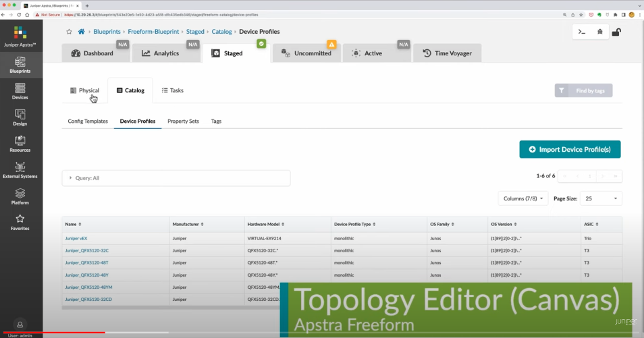Click Import Device Profile(s) button
Screen dimensions: 644x338
pos(570,149)
